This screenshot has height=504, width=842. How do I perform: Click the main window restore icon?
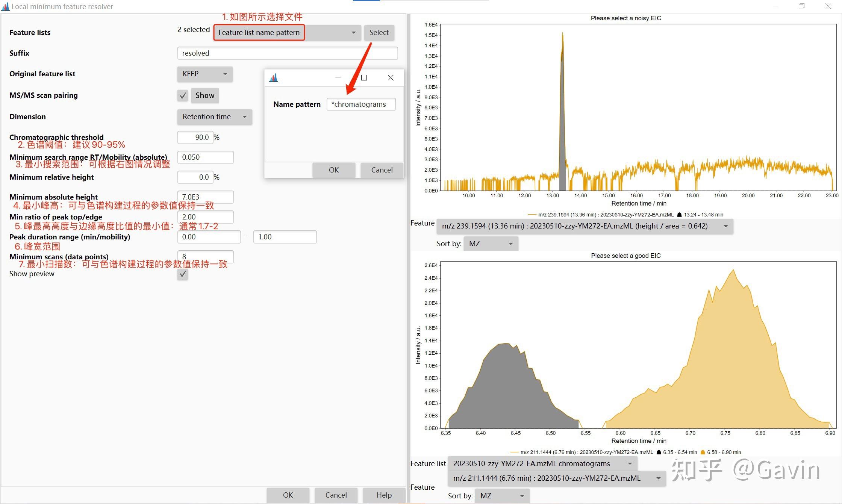click(801, 6)
